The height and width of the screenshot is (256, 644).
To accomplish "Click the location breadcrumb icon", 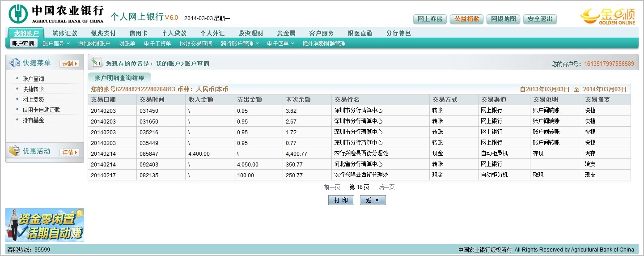I will (x=96, y=63).
